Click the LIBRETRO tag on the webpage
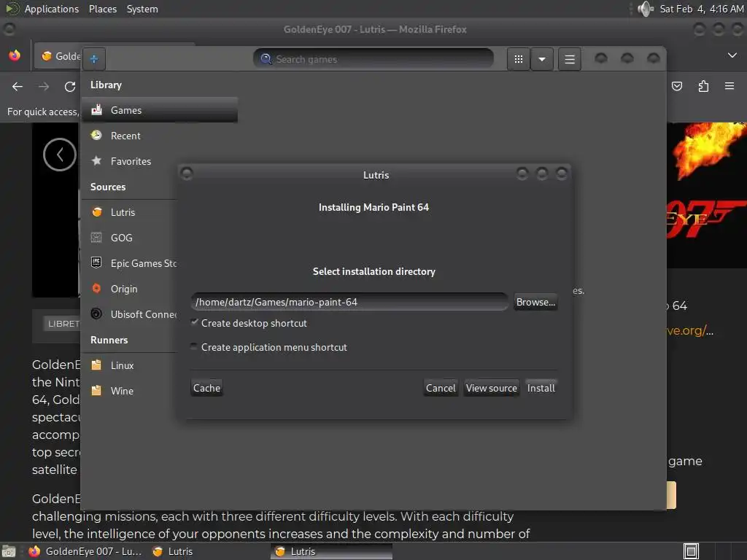Viewport: 747px width, 560px height. click(63, 324)
